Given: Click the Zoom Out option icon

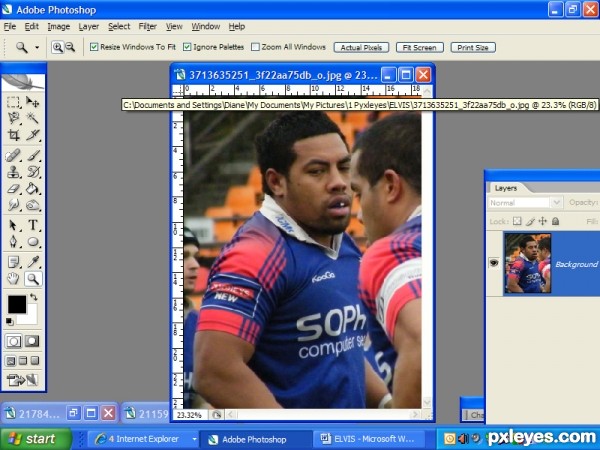Looking at the screenshot, I should (x=70, y=47).
